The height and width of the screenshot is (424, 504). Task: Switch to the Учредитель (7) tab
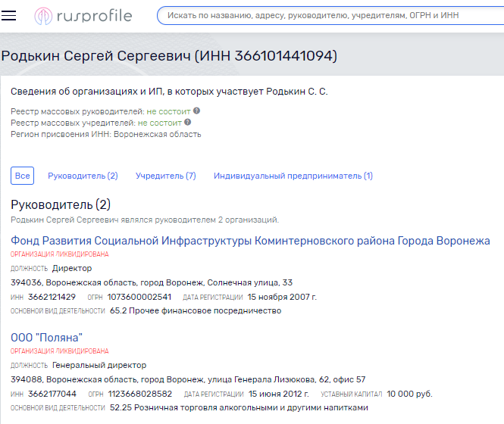165,176
